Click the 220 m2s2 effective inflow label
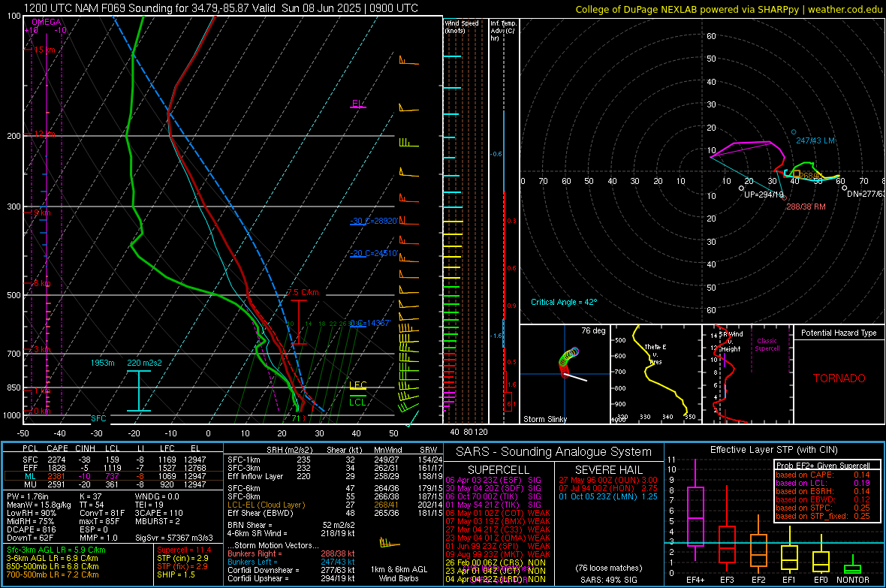Image resolution: width=886 pixels, height=588 pixels. (144, 363)
